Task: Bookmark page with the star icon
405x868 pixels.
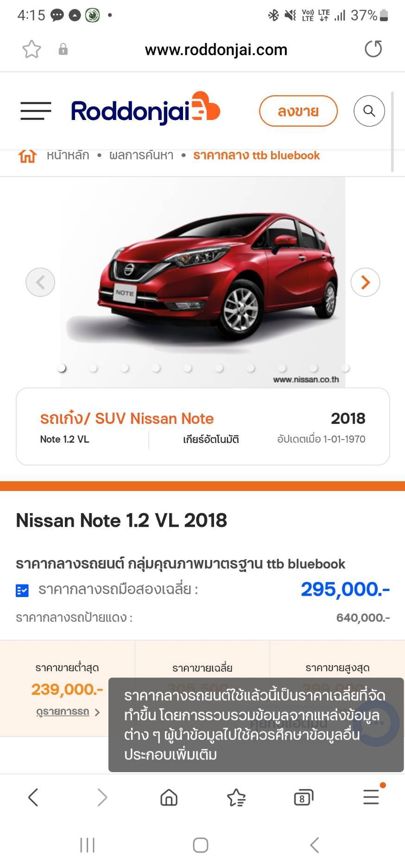Action: pyautogui.click(x=32, y=49)
